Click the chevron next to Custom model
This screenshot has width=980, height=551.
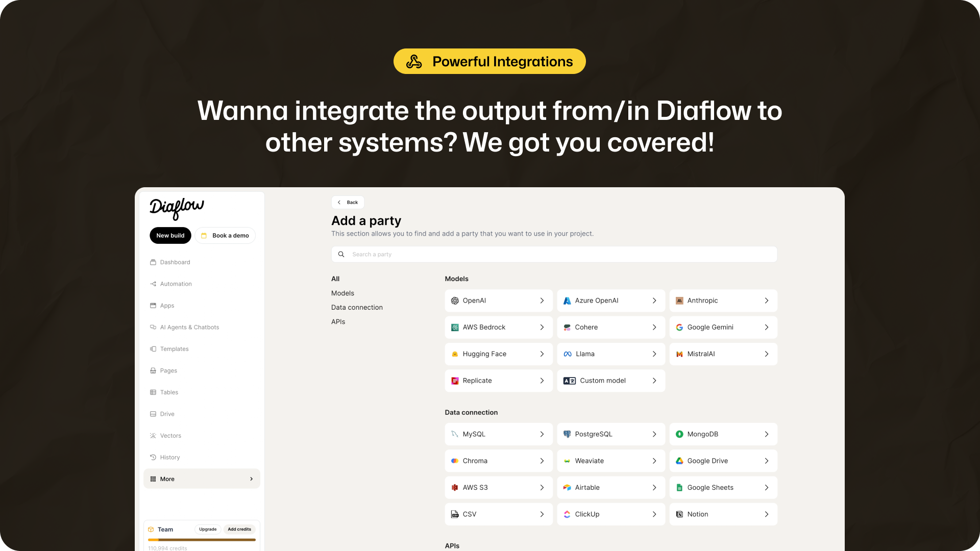(654, 380)
